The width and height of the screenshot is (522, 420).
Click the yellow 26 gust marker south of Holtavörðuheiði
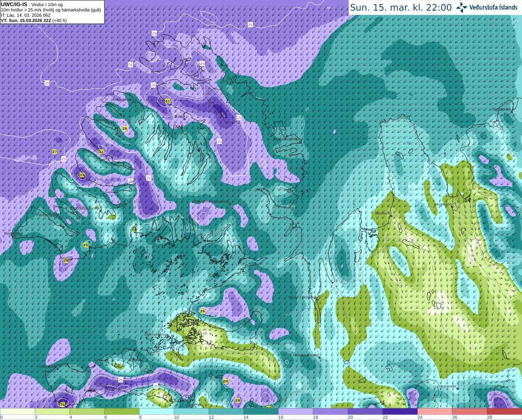226,381
